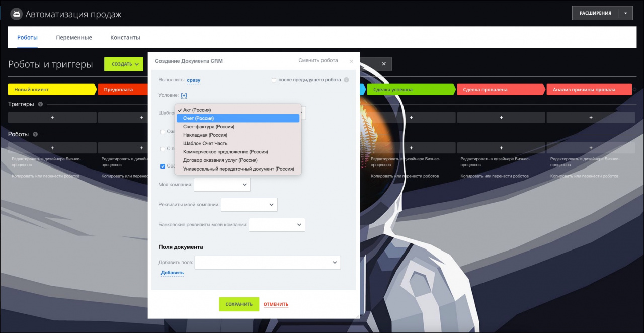Switch to the Переменные tab
Viewport: 644px width, 333px height.
[x=74, y=38]
